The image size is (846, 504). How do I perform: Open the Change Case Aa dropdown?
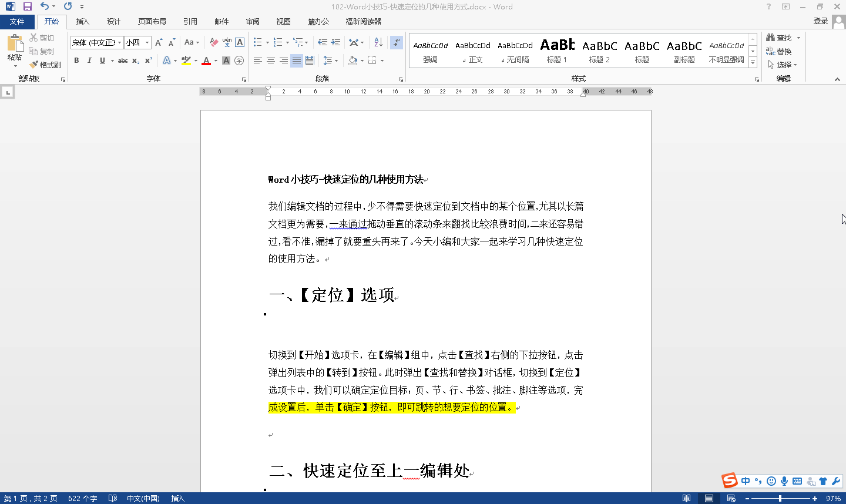click(x=192, y=42)
